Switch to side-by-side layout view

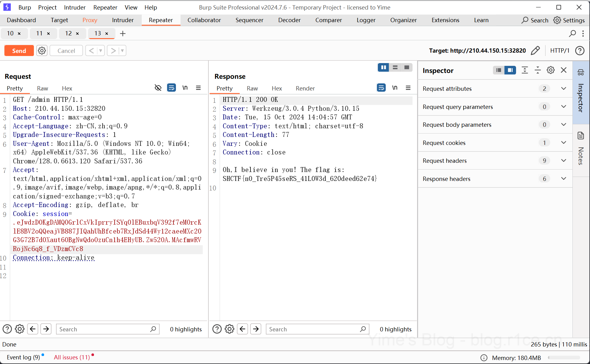(383, 67)
